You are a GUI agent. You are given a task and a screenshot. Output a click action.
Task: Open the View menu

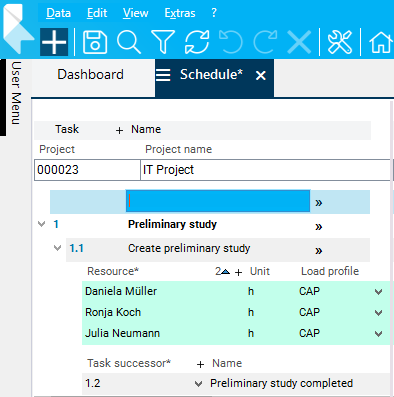135,13
